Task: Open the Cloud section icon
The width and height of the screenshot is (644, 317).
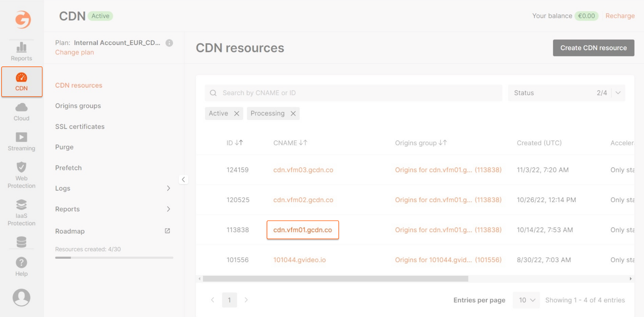Action: click(21, 108)
